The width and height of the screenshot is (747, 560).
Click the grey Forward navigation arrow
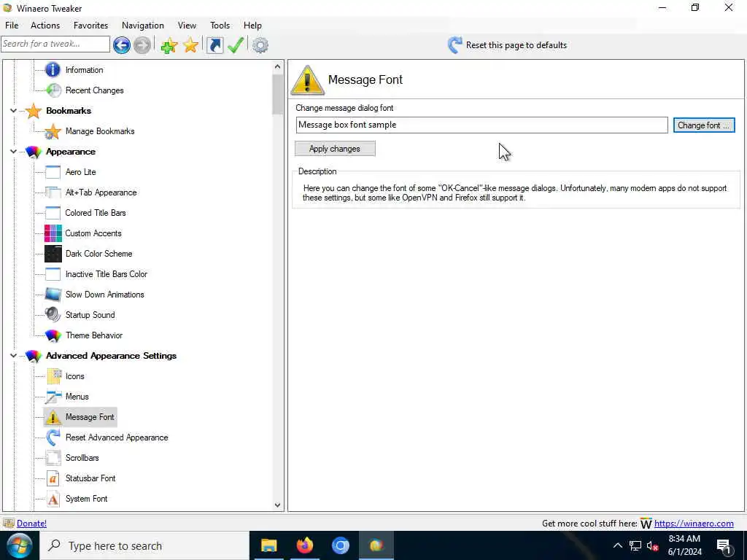[142, 45]
